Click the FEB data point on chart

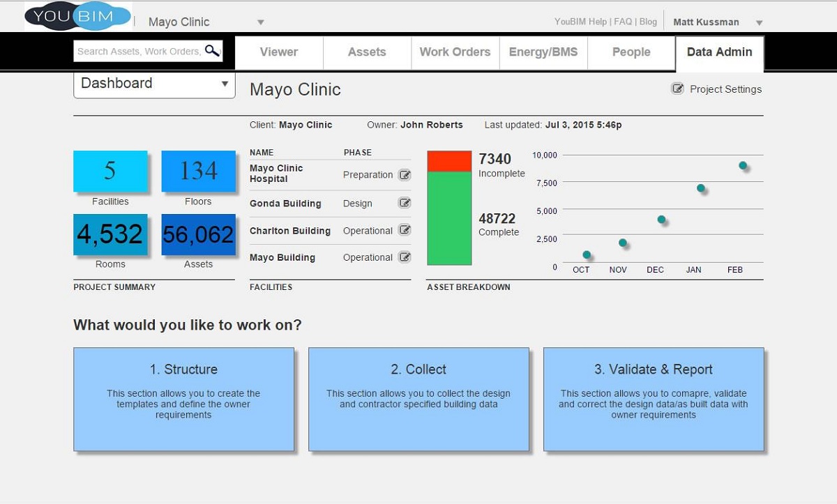coord(743,165)
